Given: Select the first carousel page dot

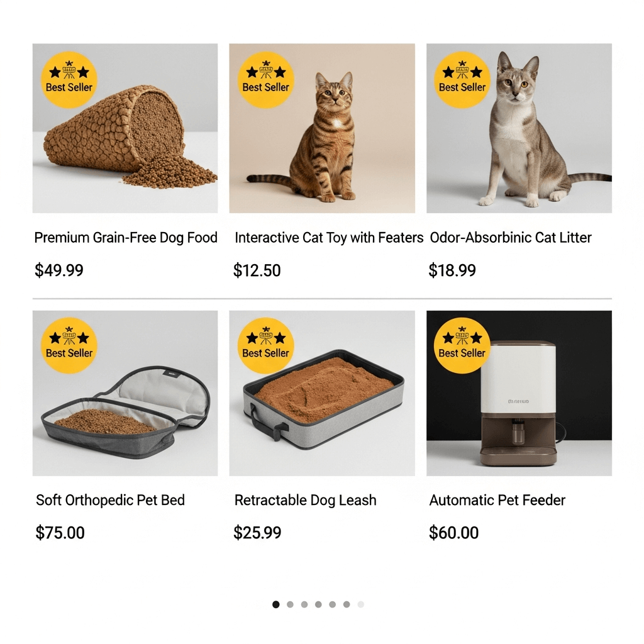Looking at the screenshot, I should [x=276, y=604].
